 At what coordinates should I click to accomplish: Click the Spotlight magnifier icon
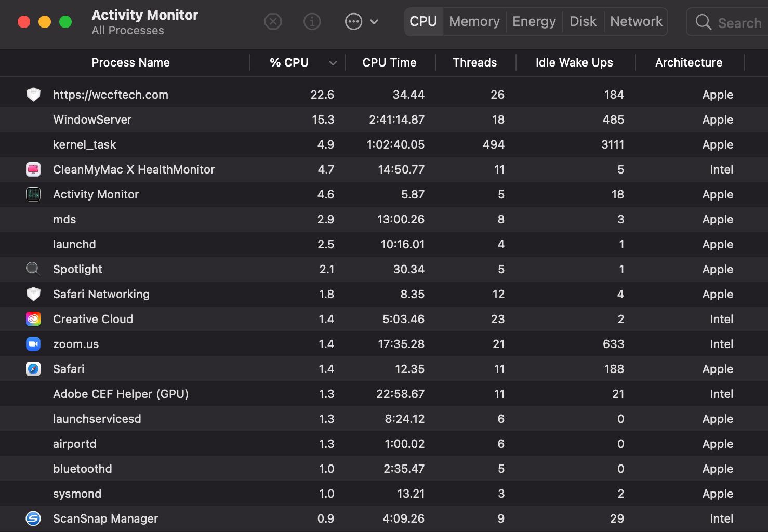(33, 269)
